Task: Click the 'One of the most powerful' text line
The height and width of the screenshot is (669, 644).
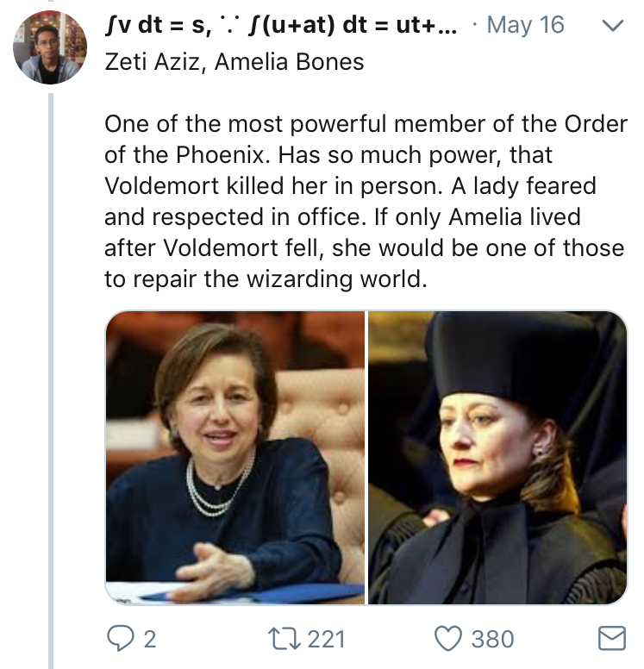Action: click(365, 124)
